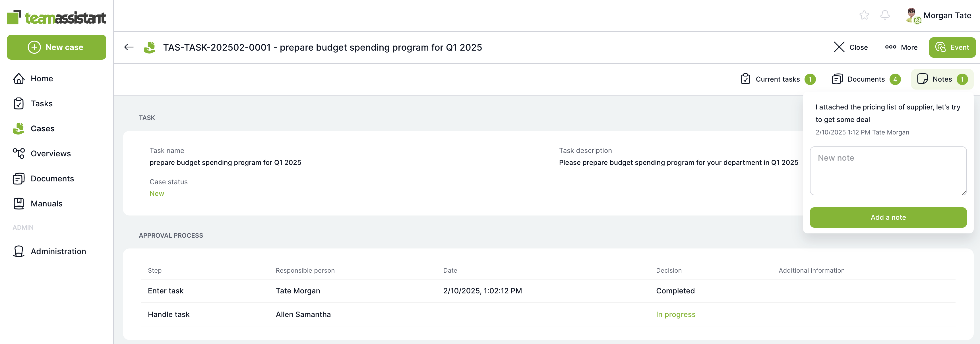The image size is (980, 344).
Task: Click the Tasks clipboard icon
Action: click(x=19, y=103)
